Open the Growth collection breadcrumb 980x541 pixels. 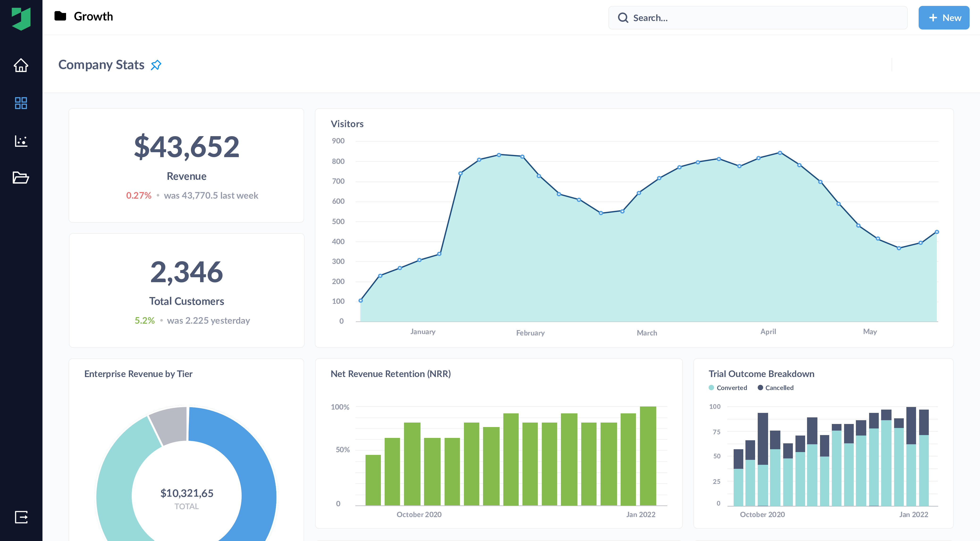(x=93, y=16)
